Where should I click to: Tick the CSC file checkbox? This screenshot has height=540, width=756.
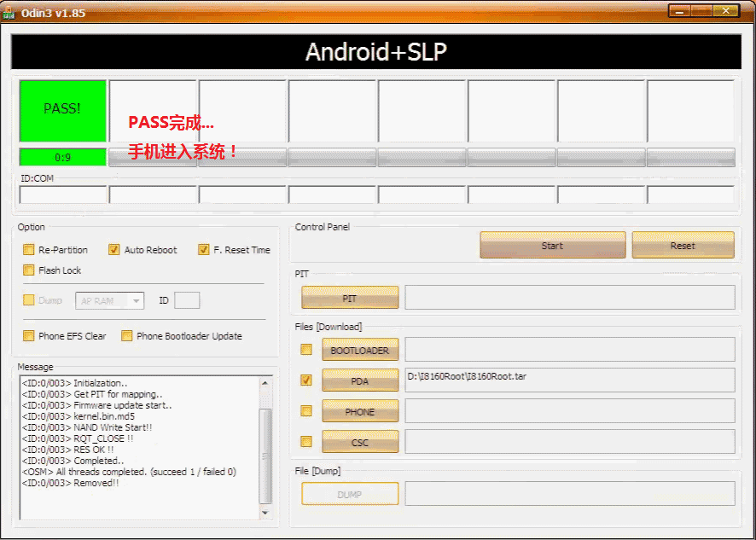point(306,441)
